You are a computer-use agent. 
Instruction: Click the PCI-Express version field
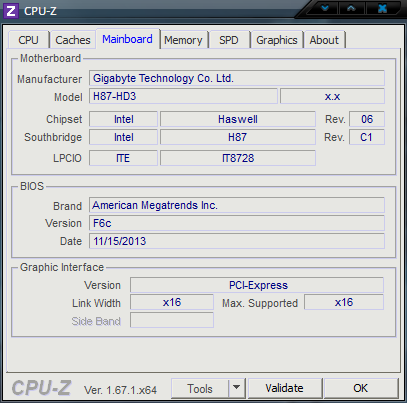click(257, 285)
